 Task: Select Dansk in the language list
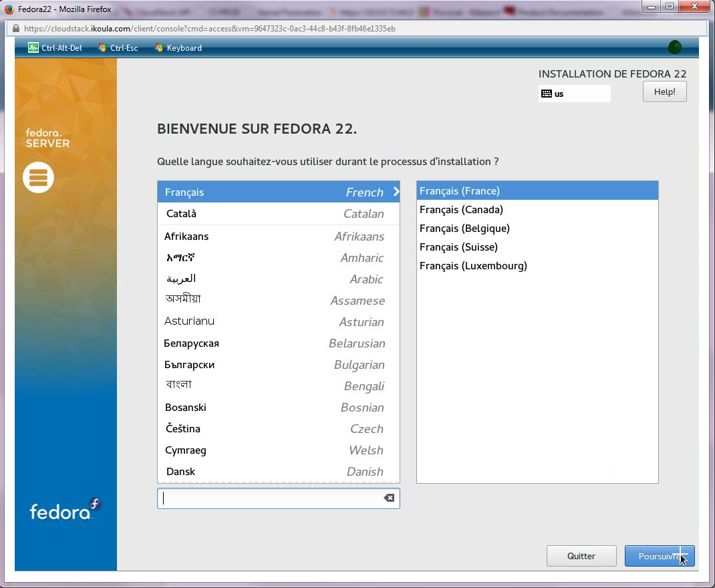[x=180, y=471]
